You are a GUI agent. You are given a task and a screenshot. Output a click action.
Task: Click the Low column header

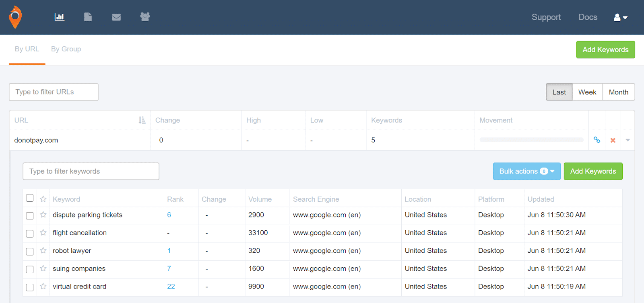(317, 120)
